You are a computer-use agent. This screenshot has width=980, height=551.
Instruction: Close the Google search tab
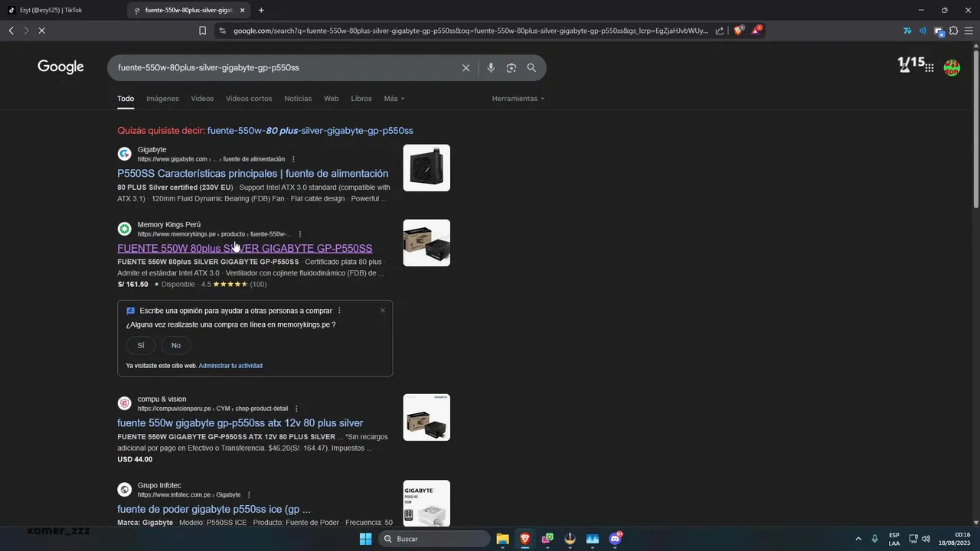[243, 10]
